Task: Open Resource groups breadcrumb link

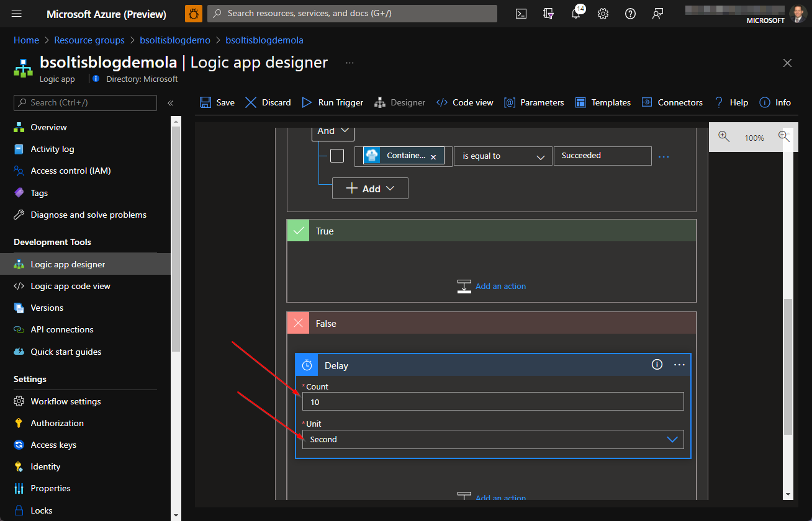Action: pyautogui.click(x=89, y=40)
